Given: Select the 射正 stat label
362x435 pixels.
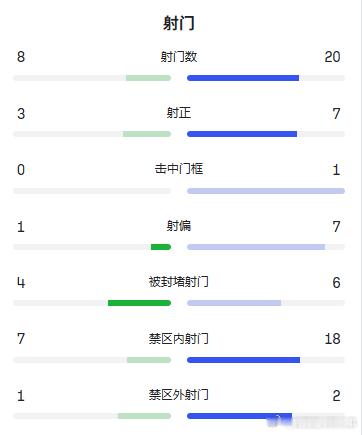Looking at the screenshot, I should [x=179, y=113].
